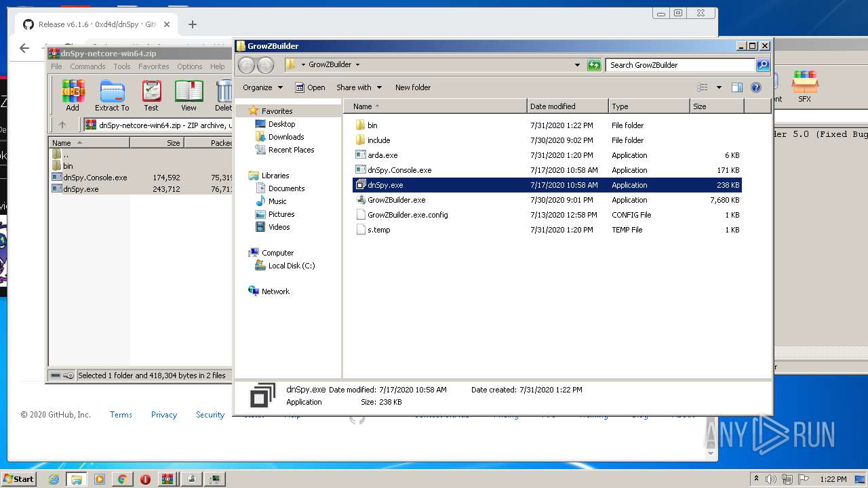This screenshot has width=868, height=488.
Task: Open the Organize dropdown menu
Action: pos(262,87)
